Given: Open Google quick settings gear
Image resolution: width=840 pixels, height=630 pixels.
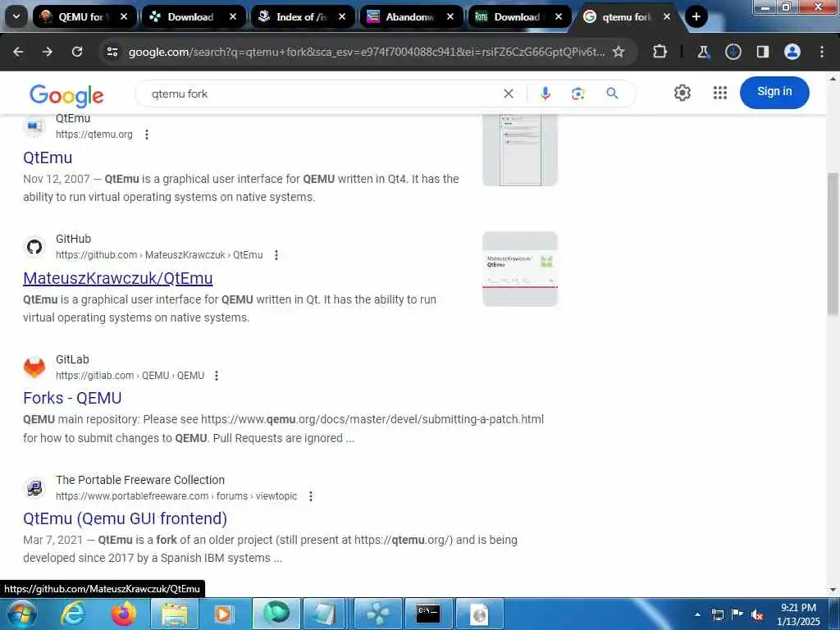Looking at the screenshot, I should (682, 93).
